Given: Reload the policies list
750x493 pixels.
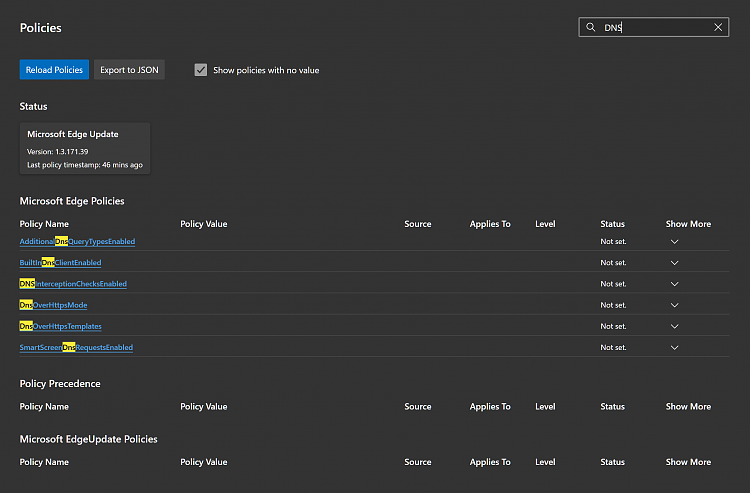Looking at the screenshot, I should (54, 70).
